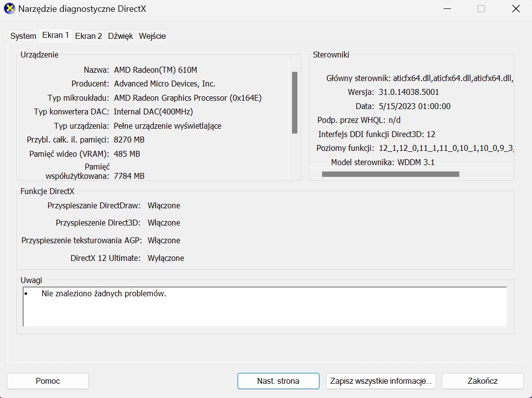Click Pełne urządzenie wyświetlające value
532x398 pixels.
168,126
